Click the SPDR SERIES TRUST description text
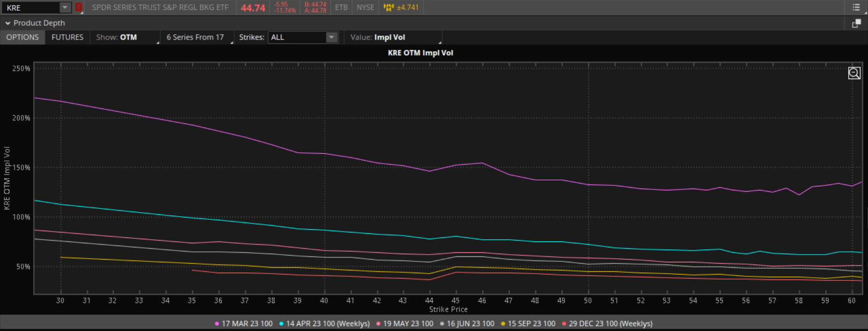Image resolution: width=868 pixels, height=331 pixels. click(160, 7)
